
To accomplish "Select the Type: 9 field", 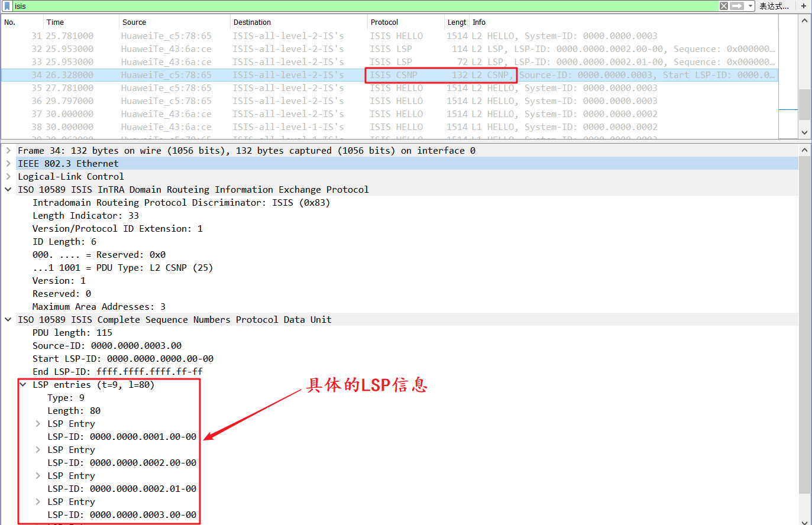I will (66, 398).
